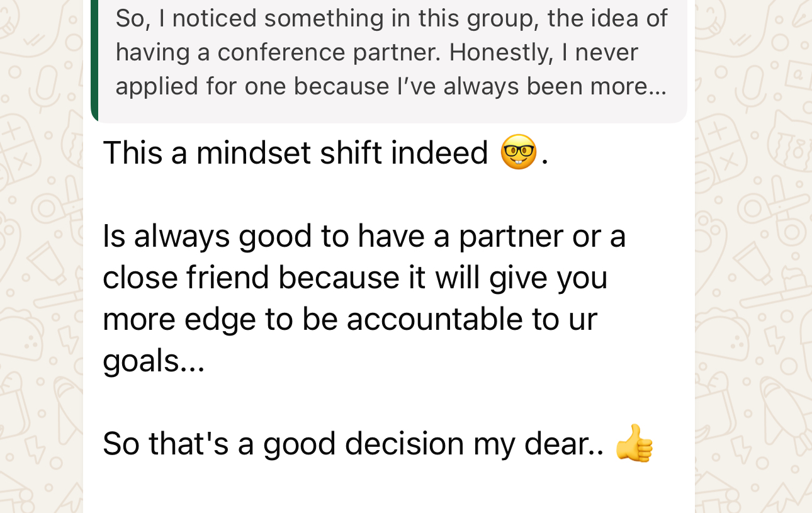812x513 pixels.
Task: Click the word "goals..." in the message
Action: click(154, 361)
